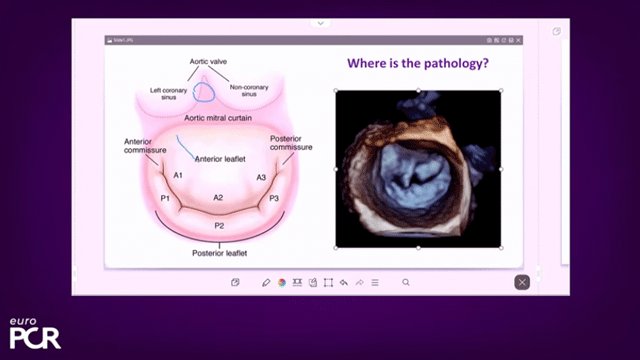Click the note icon in top-right corner

click(556, 31)
